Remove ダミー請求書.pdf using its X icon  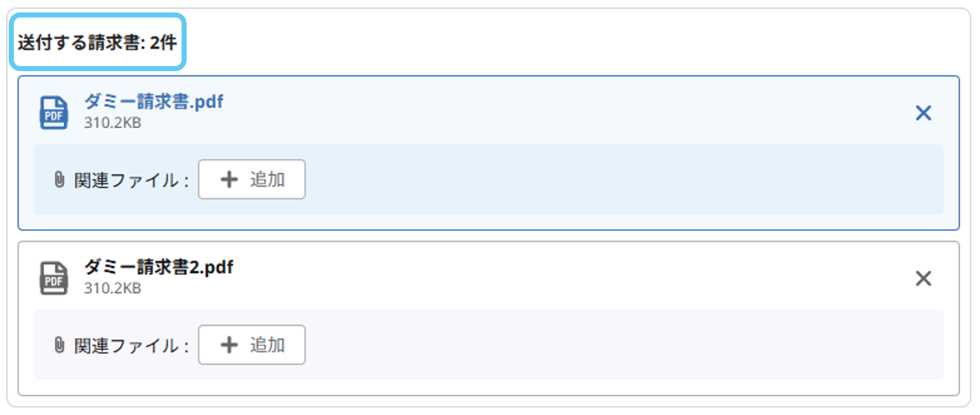point(923,113)
